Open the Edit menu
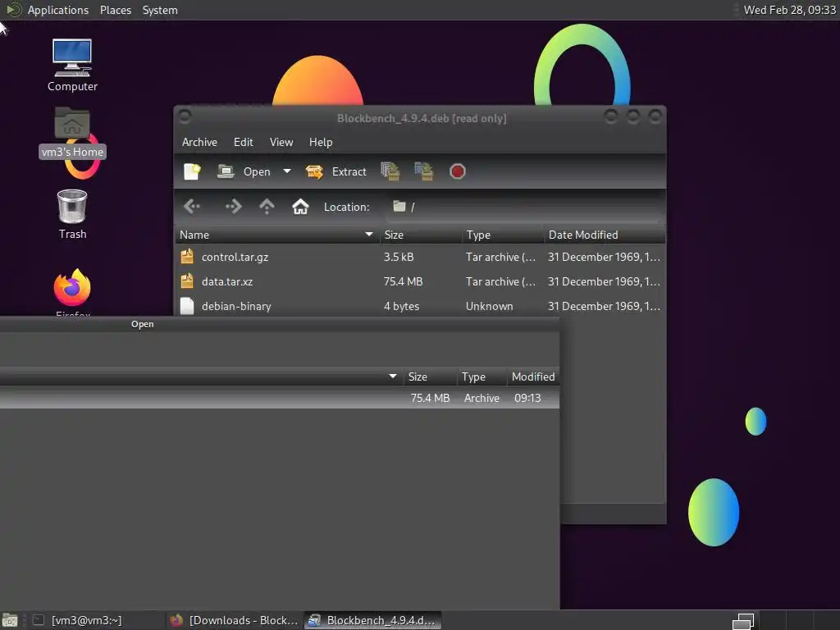Screen dimensions: 840x630 pos(243,142)
